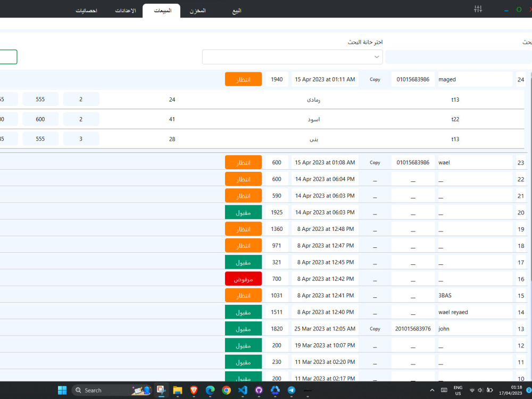Launch Telegram from the taskbar

pos(292,390)
